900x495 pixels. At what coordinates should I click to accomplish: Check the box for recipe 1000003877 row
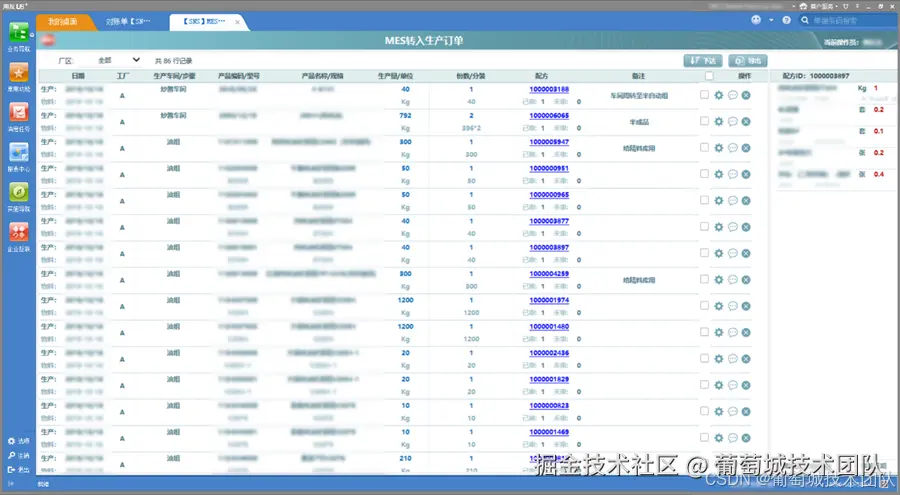(x=704, y=227)
